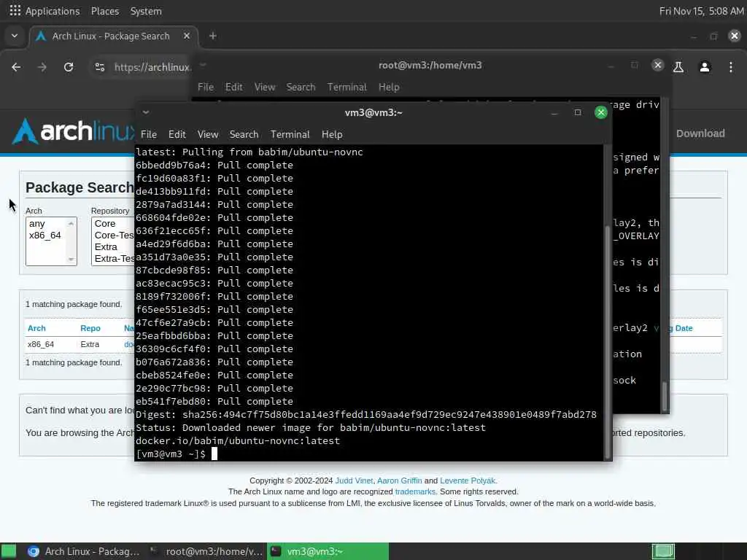
Task: Close the vm3@vm3 terminal with green button
Action: (x=601, y=112)
